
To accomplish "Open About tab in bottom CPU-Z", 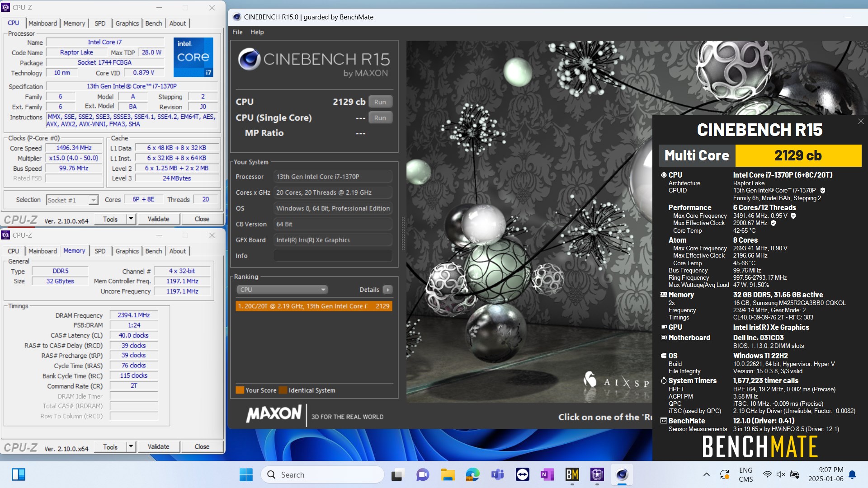I will point(178,251).
